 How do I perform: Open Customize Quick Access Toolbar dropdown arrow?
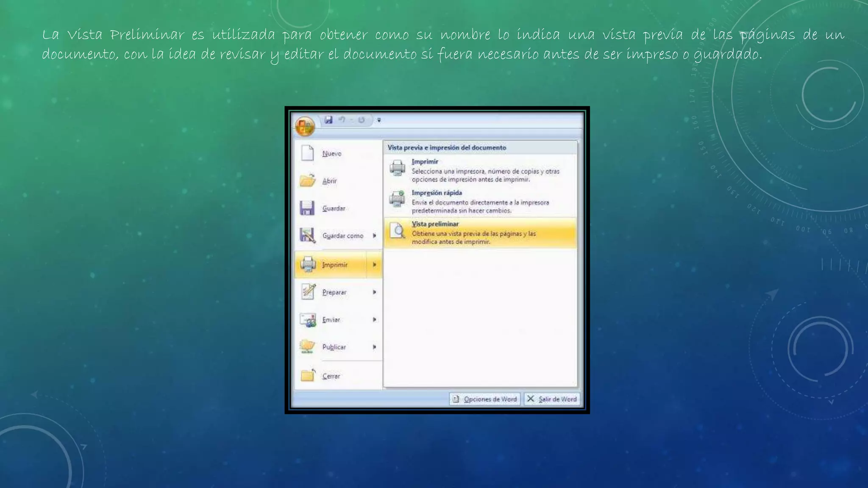click(379, 120)
